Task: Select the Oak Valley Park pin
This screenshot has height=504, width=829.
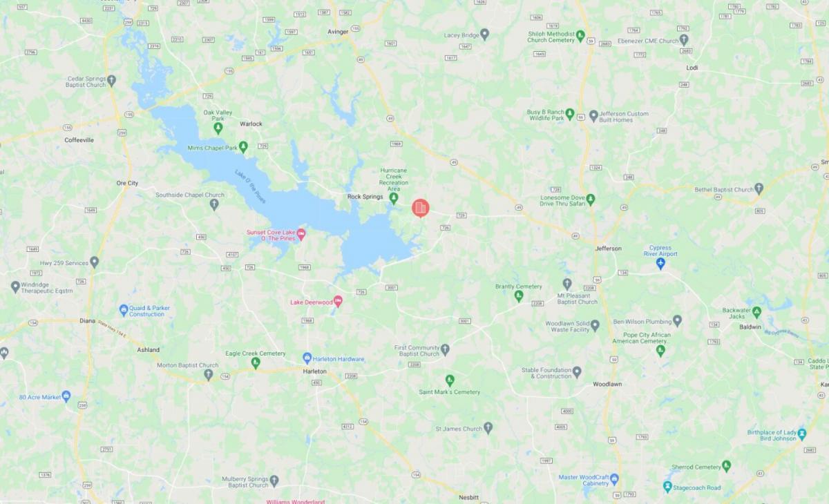Action: (218, 128)
